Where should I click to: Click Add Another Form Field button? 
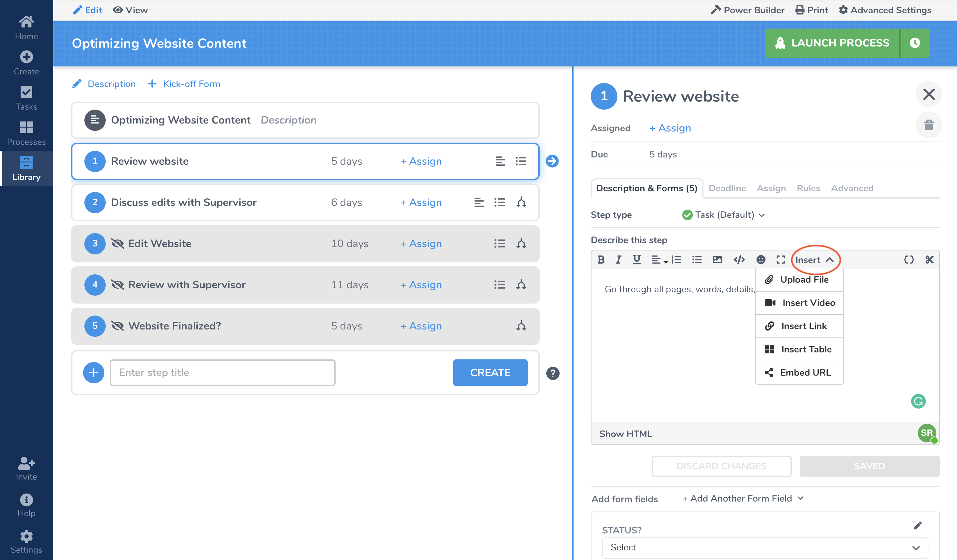click(743, 498)
